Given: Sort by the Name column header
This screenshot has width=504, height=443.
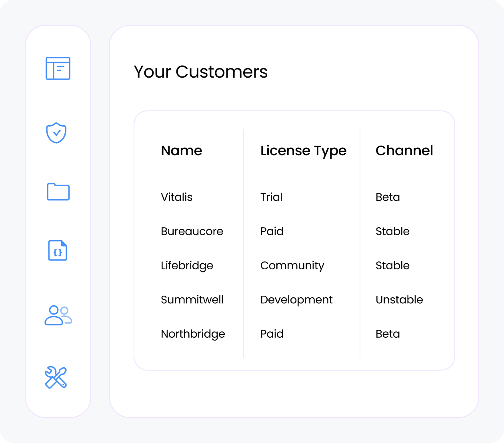Looking at the screenshot, I should 181,151.
